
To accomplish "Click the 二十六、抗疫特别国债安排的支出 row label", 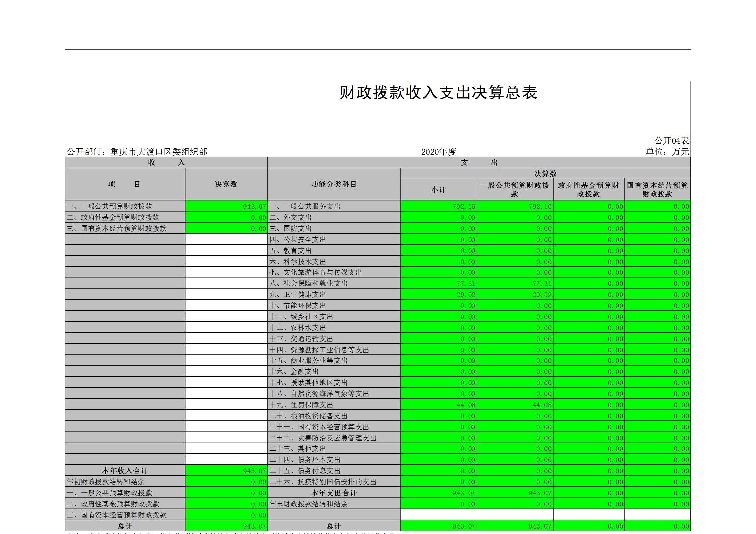I will 323,482.
